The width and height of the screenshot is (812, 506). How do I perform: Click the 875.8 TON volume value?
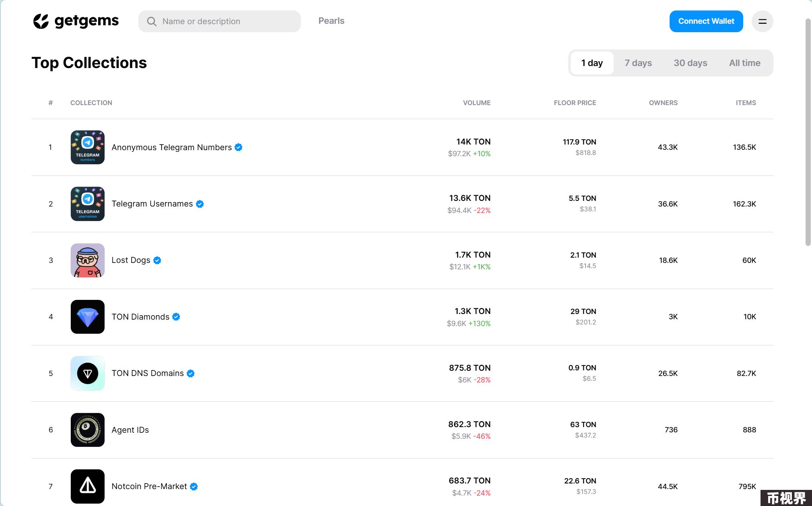pos(470,368)
